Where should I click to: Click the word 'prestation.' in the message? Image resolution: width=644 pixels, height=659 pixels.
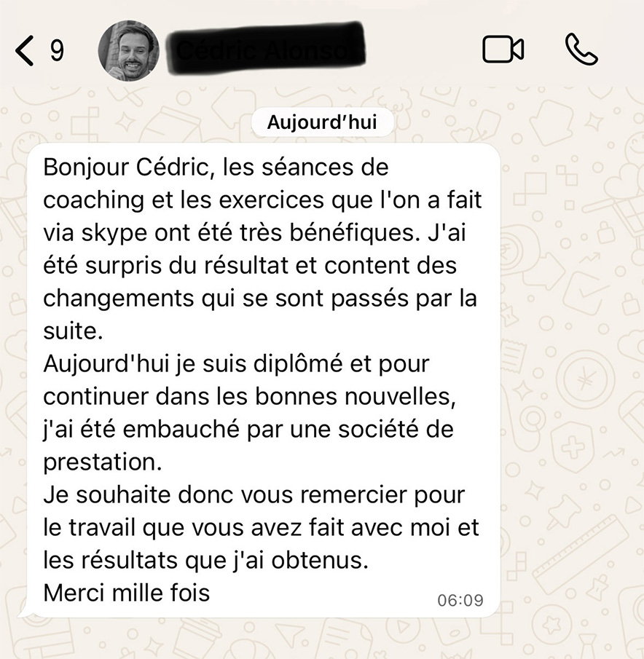point(103,462)
